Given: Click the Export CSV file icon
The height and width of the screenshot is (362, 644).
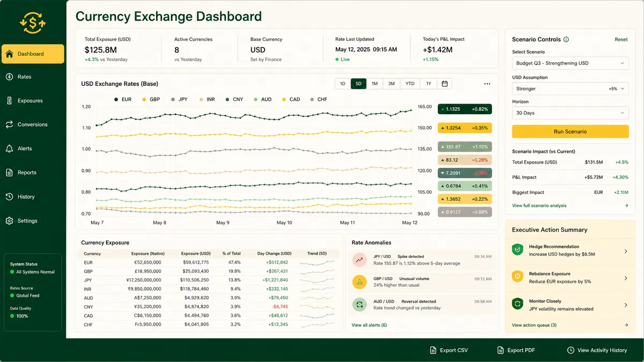Looking at the screenshot, I should click(x=433, y=350).
